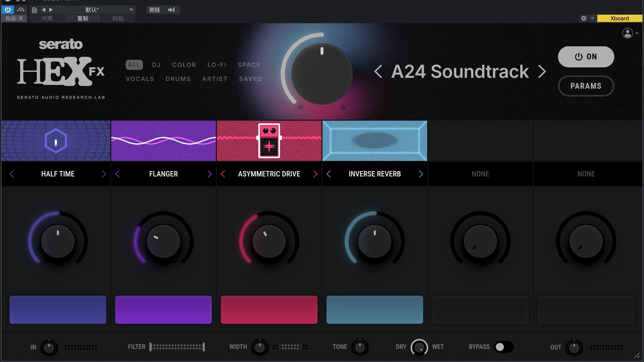Switch Inverse Reverb to previous effect
This screenshot has height=362, width=644.
[329, 174]
